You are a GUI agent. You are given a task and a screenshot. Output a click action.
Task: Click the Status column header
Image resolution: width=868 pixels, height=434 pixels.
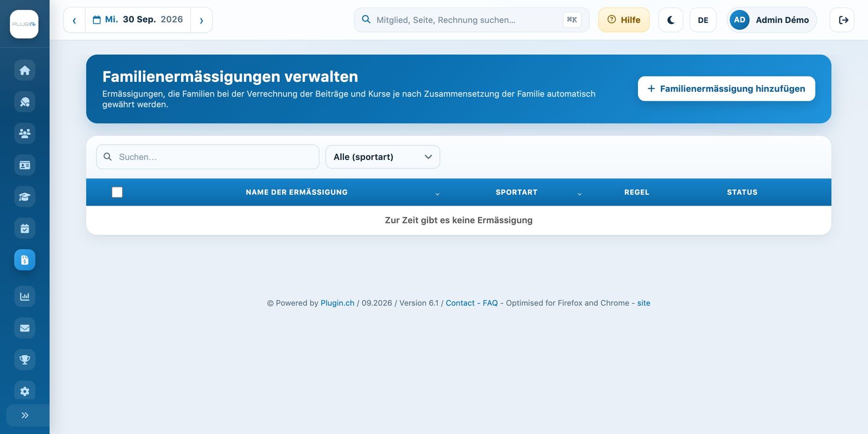click(742, 192)
